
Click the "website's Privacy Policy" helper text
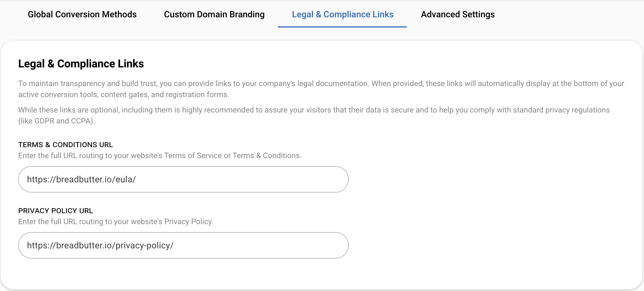[116, 222]
